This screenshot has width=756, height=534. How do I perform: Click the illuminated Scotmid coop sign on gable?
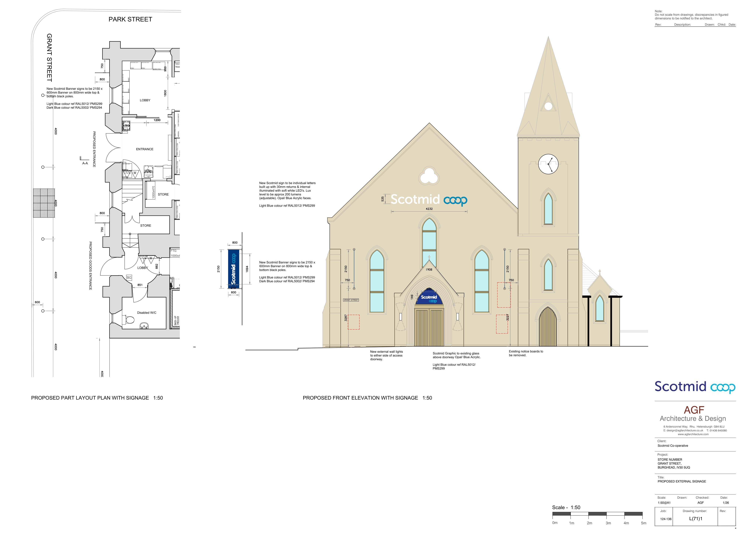pos(429,199)
